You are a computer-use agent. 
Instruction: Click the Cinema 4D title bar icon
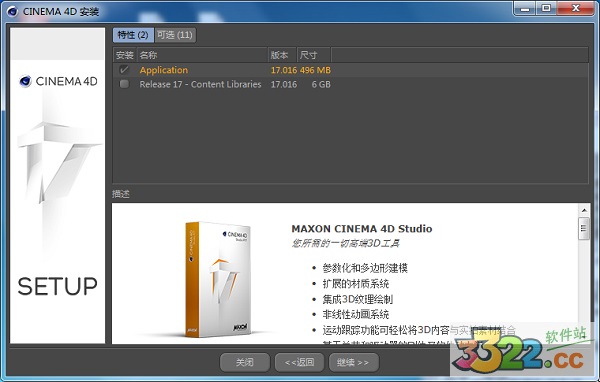pyautogui.click(x=13, y=11)
